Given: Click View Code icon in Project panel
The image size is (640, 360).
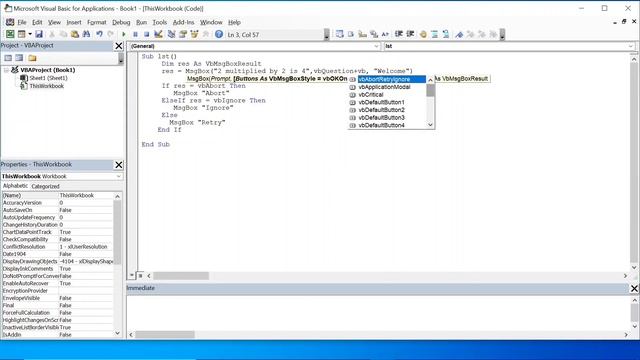Looking at the screenshot, I should coord(8,58).
